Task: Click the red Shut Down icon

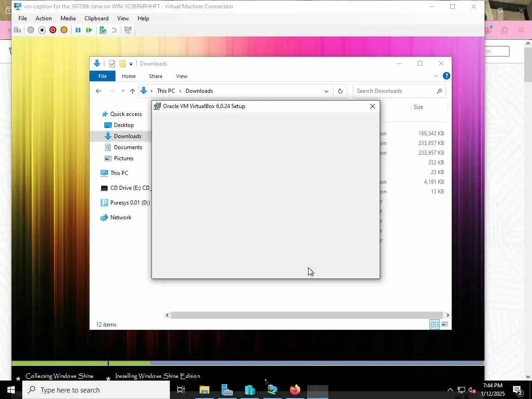Action: [x=53, y=30]
